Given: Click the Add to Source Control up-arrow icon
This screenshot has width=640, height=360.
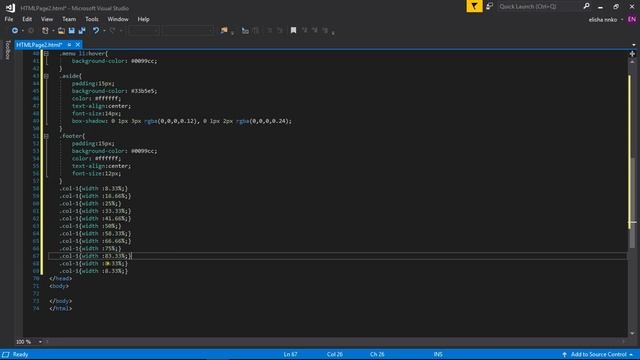Looking at the screenshot, I should [564, 354].
